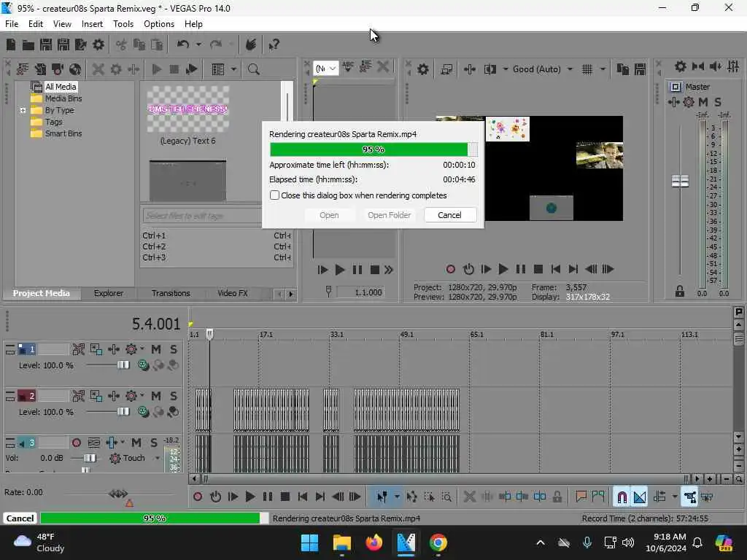Click the Open project folder icon
The height and width of the screenshot is (560, 747).
tap(28, 44)
